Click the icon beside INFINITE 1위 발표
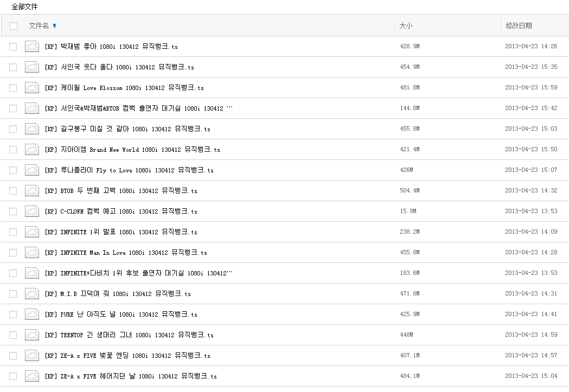The width and height of the screenshot is (569, 392). (x=32, y=232)
